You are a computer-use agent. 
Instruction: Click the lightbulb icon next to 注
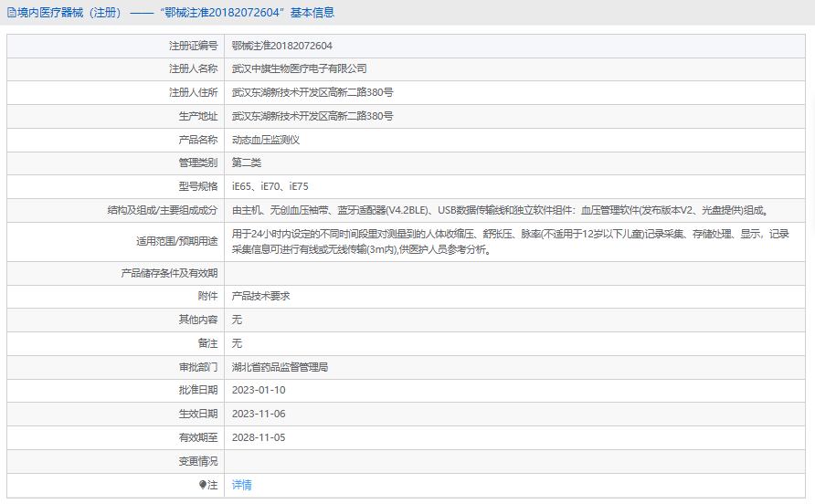pyautogui.click(x=203, y=485)
